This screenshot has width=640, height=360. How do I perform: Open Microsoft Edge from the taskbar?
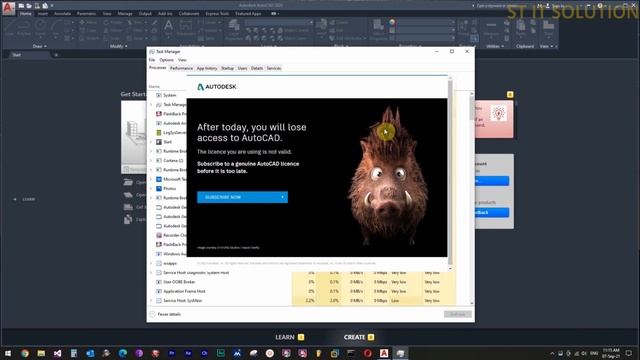(122, 353)
